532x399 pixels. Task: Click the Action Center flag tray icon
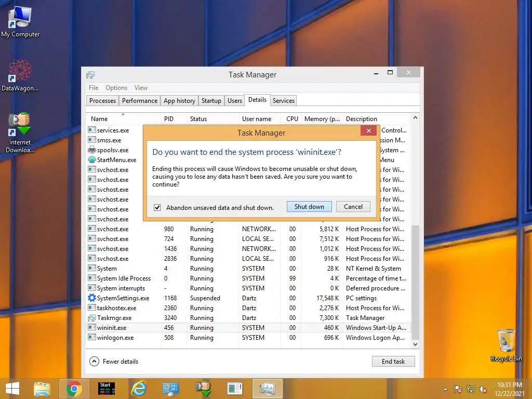(x=458, y=389)
